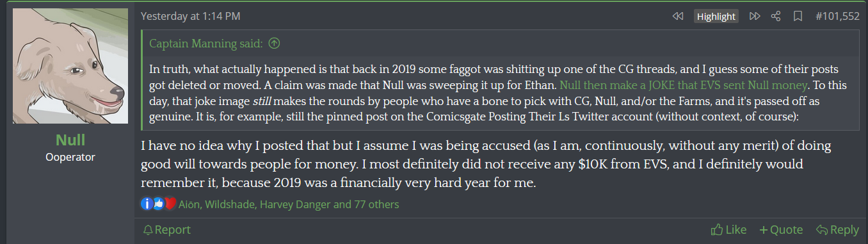The width and height of the screenshot is (868, 244).
Task: Jump to next highlighted post arrows
Action: (x=755, y=16)
